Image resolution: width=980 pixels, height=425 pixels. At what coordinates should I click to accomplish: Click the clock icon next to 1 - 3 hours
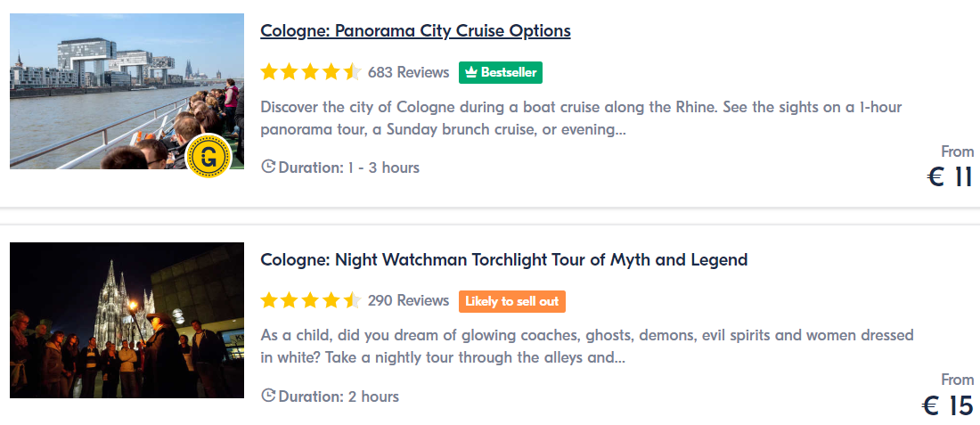268,167
